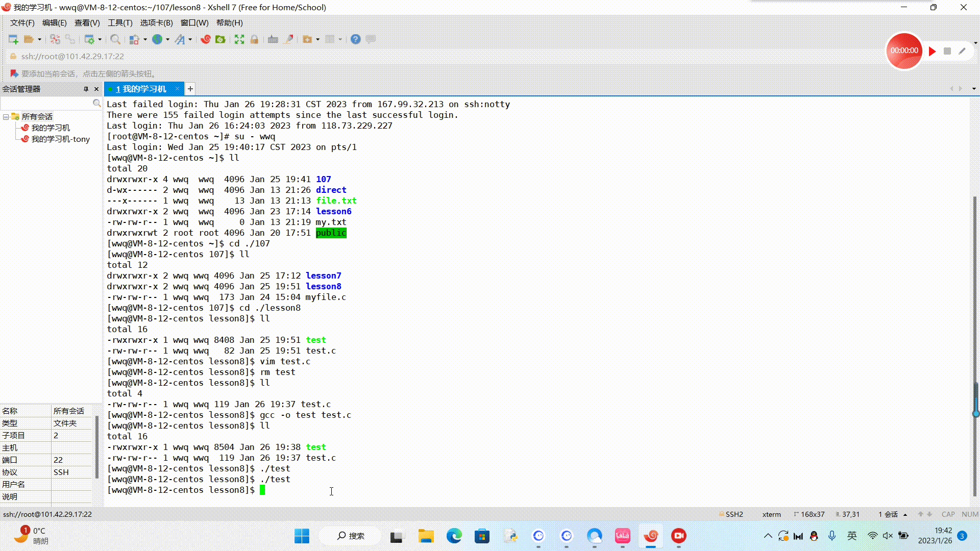Click the session manager search field
The width and height of the screenshot is (980, 551).
(x=46, y=104)
